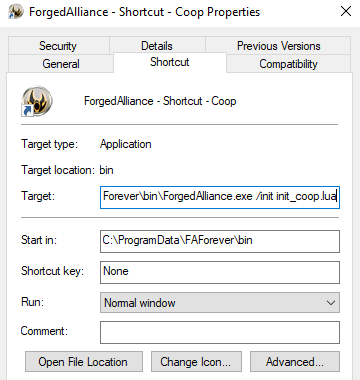This screenshot has width=360, height=380.
Task: Open the Advanced shortcut options
Action: pos(295,362)
